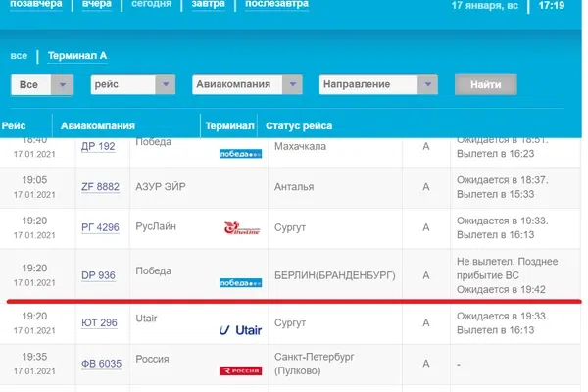588x392 pixels.
Task: Click the Utair airline logo
Action: [240, 330]
